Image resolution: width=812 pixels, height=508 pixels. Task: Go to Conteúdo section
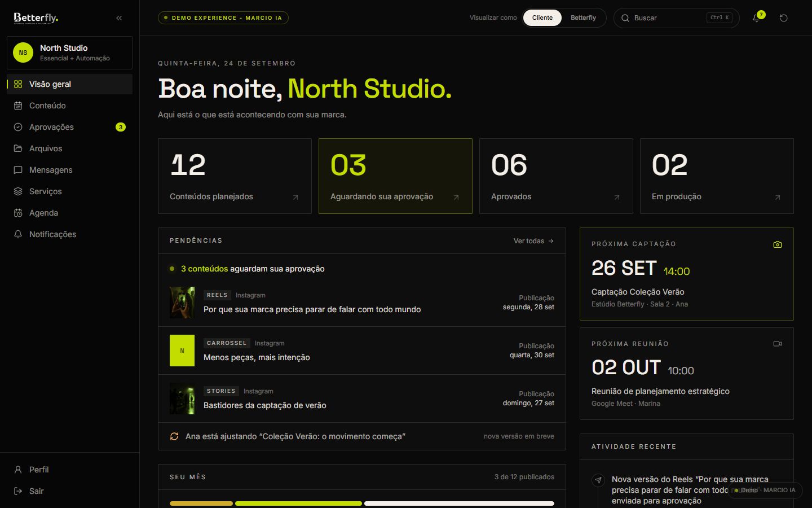[x=69, y=106]
